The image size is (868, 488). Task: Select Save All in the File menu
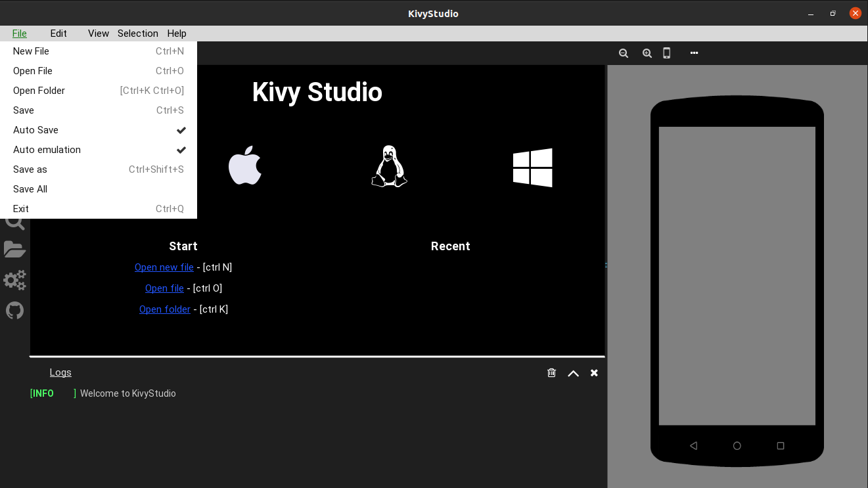click(x=99, y=189)
